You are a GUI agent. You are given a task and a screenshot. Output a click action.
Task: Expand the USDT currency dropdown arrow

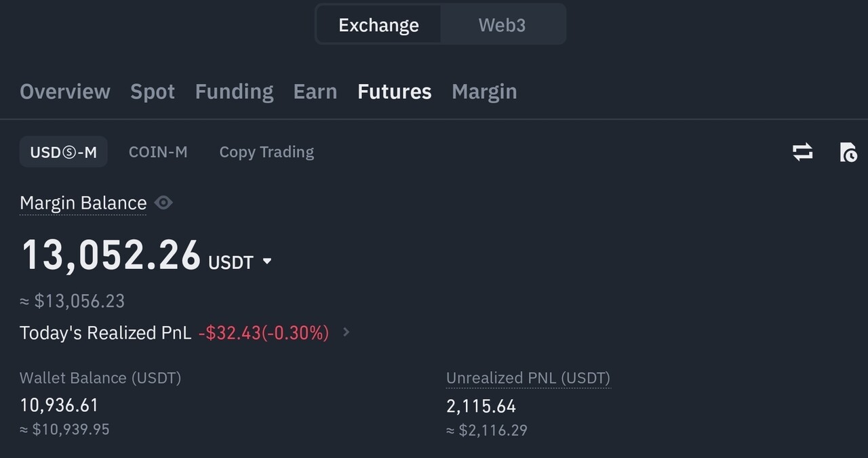(267, 262)
